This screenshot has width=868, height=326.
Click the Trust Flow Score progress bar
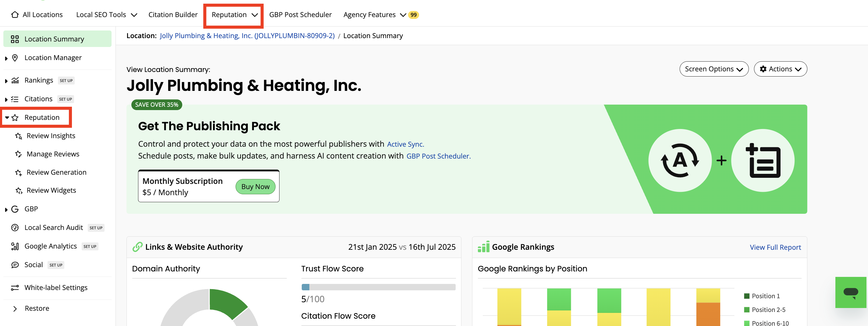(x=379, y=287)
